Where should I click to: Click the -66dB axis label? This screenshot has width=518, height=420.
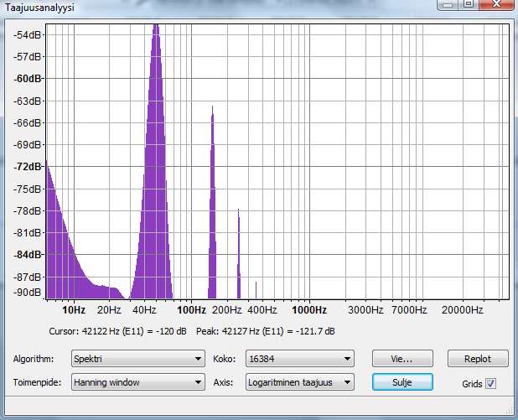pyautogui.click(x=28, y=123)
